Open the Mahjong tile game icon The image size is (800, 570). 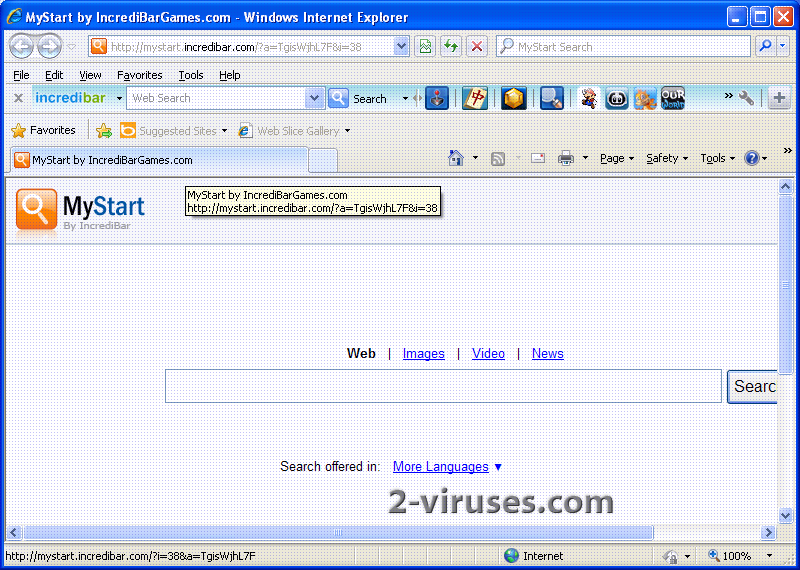click(x=475, y=98)
